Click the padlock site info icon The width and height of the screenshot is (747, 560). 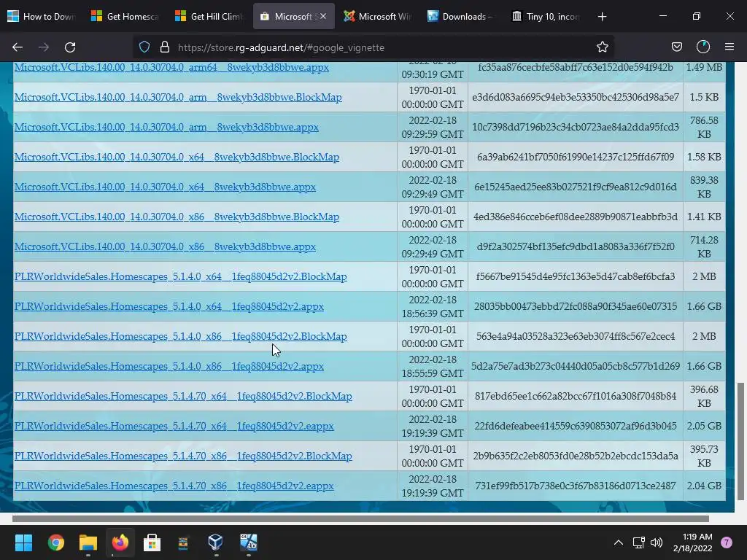pos(165,47)
